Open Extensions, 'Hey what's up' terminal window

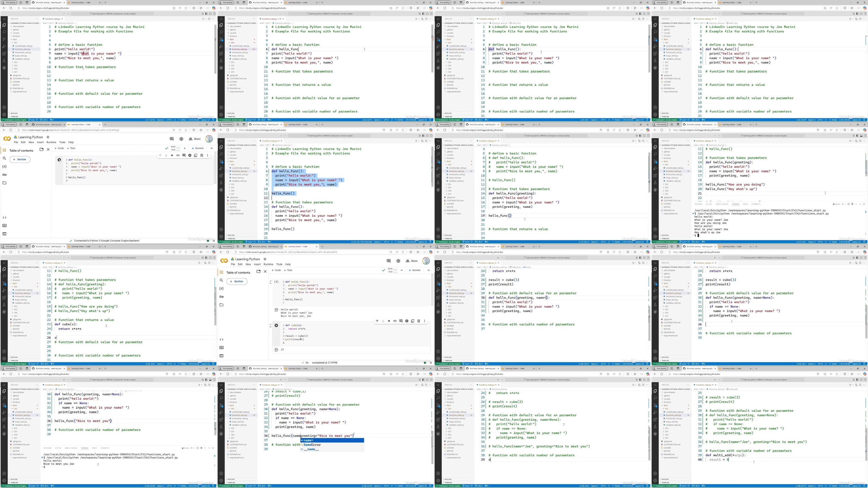coord(655,175)
